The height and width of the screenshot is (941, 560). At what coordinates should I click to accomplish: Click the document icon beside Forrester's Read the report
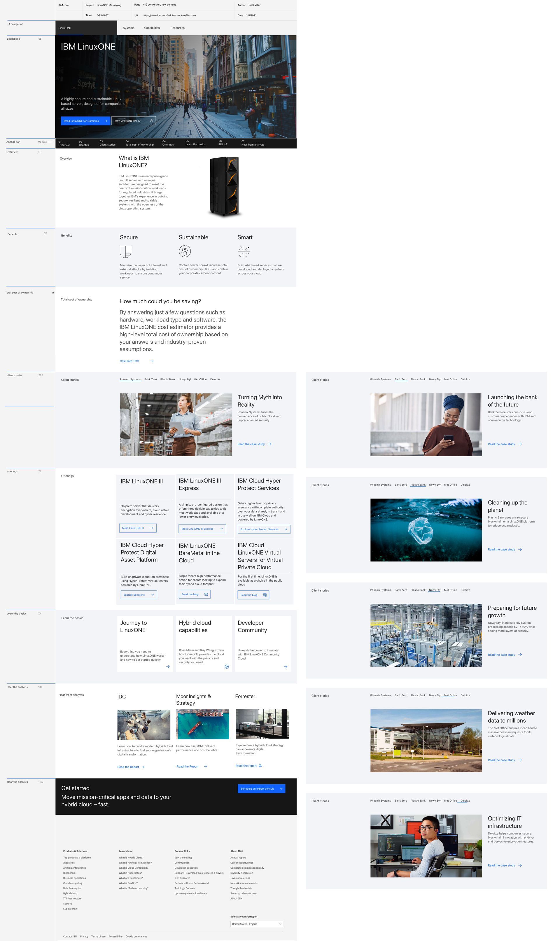(x=260, y=766)
